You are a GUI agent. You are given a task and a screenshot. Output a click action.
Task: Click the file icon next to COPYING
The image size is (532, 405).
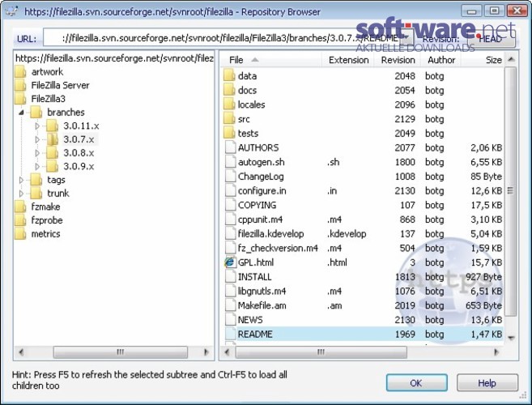coord(231,205)
